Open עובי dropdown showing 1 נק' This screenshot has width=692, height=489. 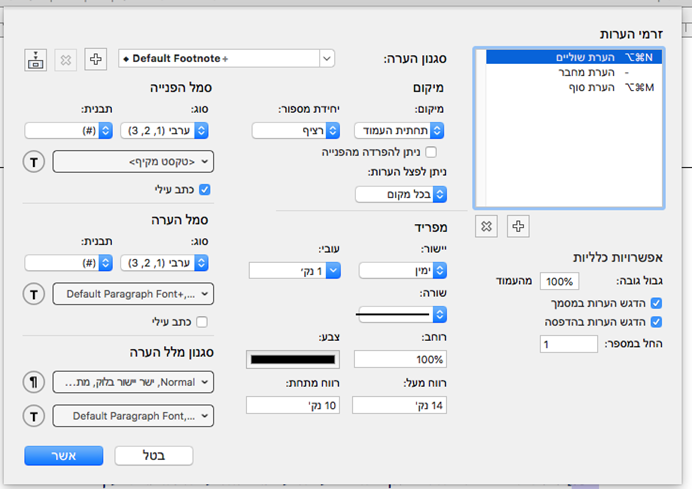point(295,271)
